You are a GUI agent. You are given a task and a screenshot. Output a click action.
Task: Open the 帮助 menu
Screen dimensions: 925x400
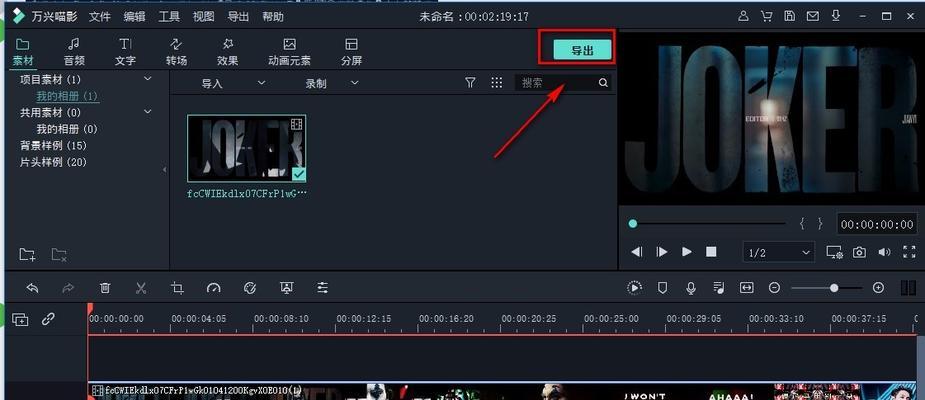(x=273, y=17)
